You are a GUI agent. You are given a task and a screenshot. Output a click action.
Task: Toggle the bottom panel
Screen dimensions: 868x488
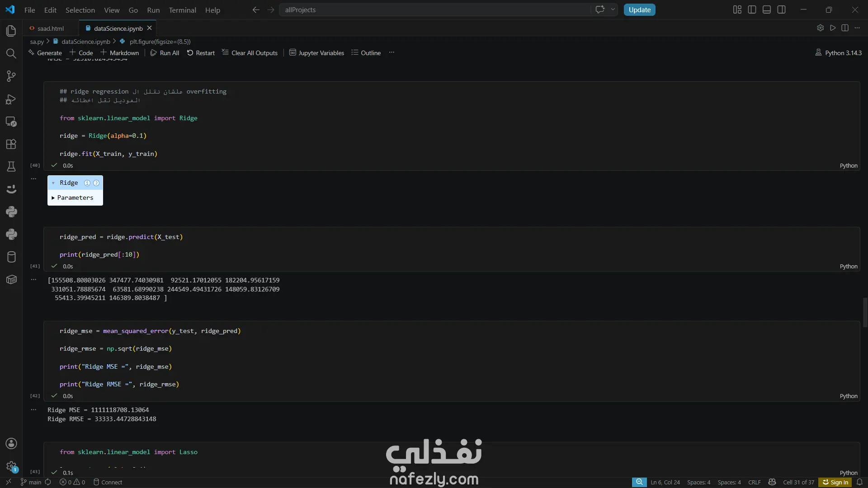pyautogui.click(x=767, y=9)
